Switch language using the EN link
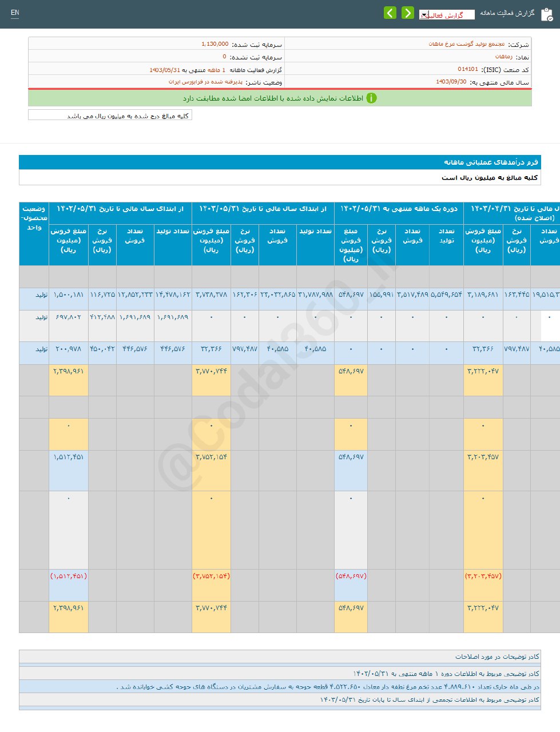The height and width of the screenshot is (732, 560). pos(15,13)
